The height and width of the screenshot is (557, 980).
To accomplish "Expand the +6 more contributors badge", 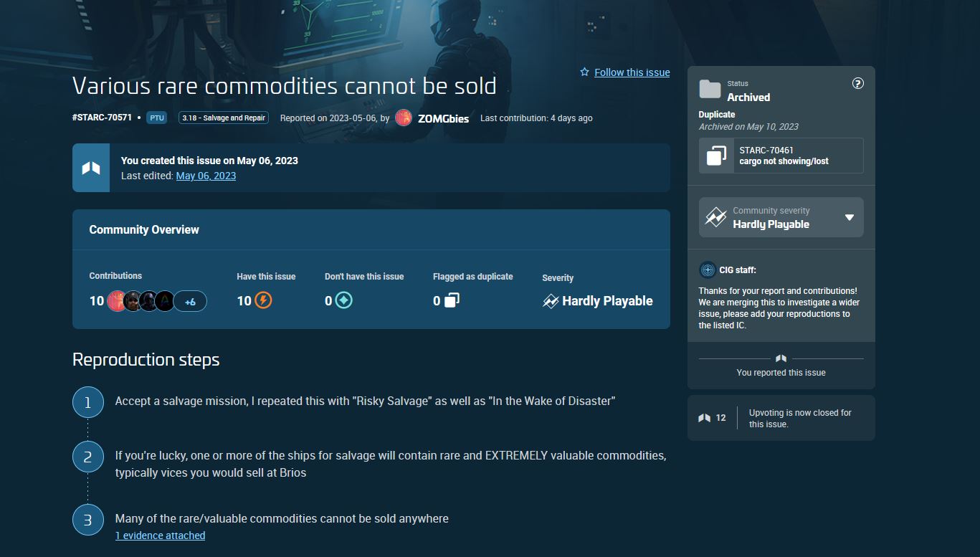I will pos(190,302).
